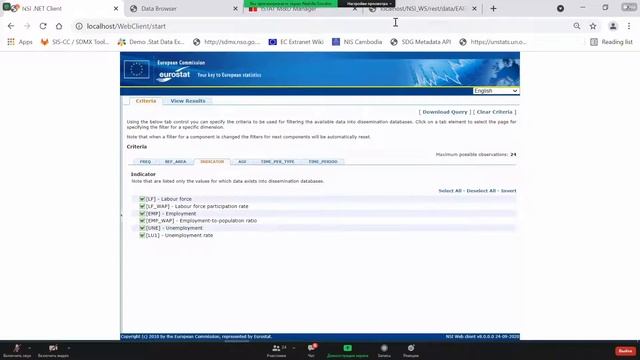
Task: Click the browser forward arrow
Action: click(27, 26)
